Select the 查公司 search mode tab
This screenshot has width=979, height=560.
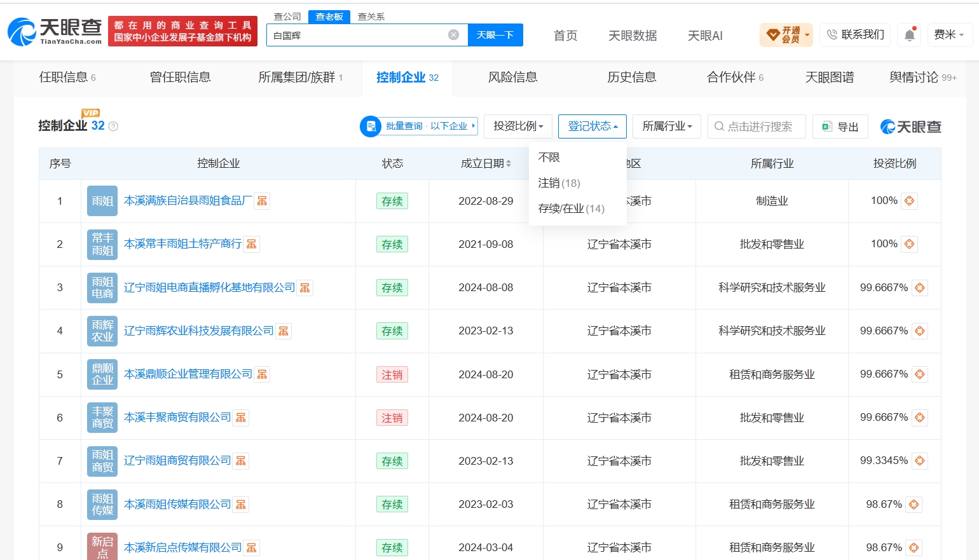coord(287,17)
